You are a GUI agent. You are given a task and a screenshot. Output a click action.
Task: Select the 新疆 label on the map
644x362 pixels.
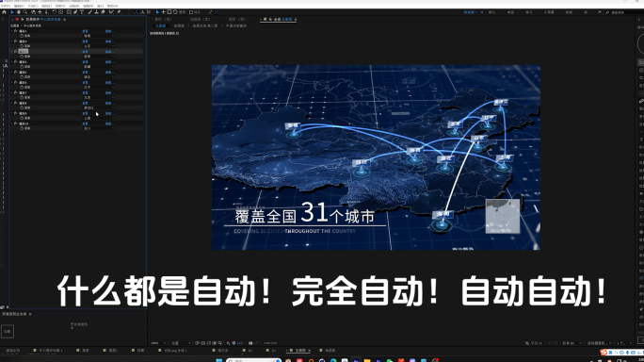[x=293, y=125]
